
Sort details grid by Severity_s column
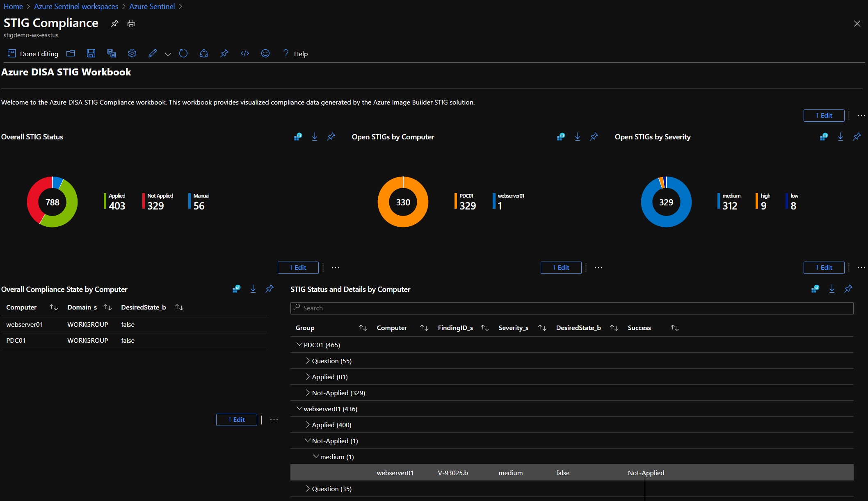[x=542, y=328]
